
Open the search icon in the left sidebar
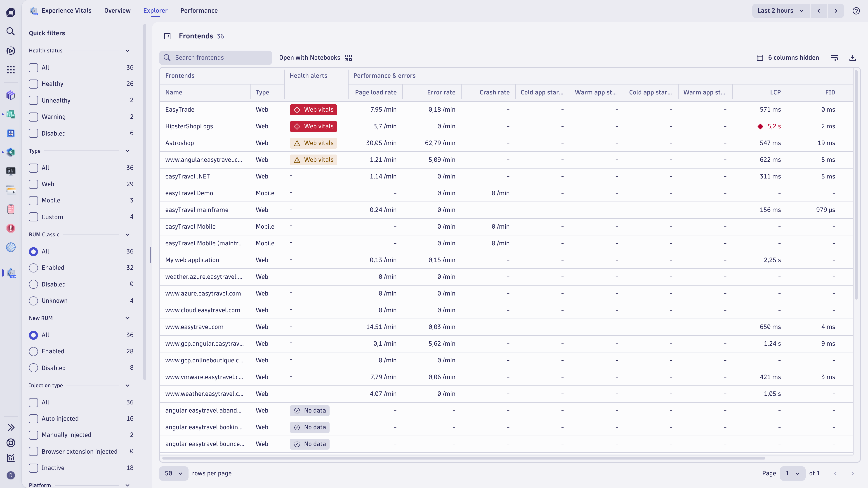[10, 31]
